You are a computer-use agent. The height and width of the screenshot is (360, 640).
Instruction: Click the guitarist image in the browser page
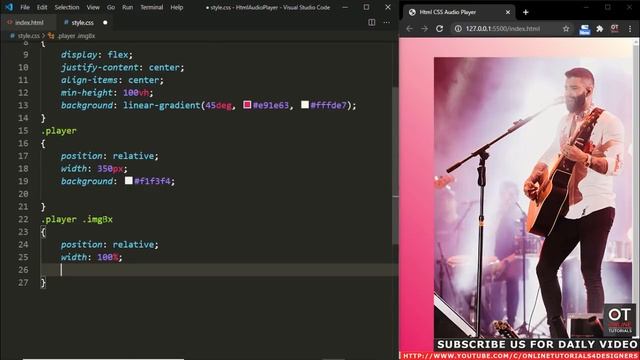tap(534, 198)
